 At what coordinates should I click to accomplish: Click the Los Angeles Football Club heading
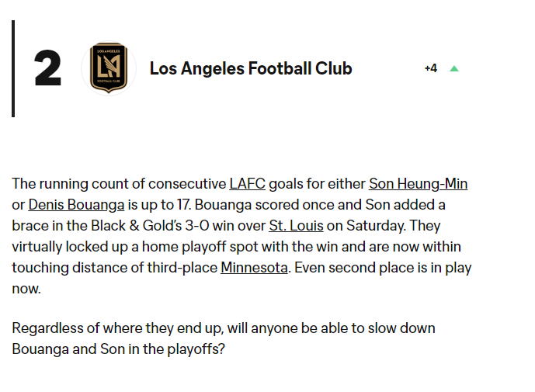[x=251, y=68]
